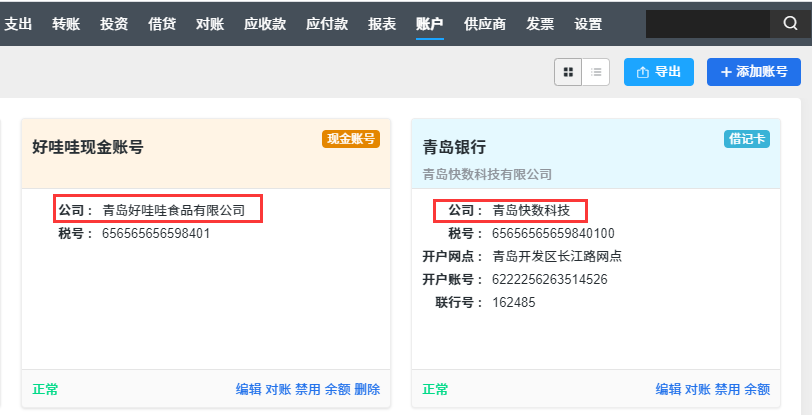Open the 报表 menu

(x=382, y=24)
